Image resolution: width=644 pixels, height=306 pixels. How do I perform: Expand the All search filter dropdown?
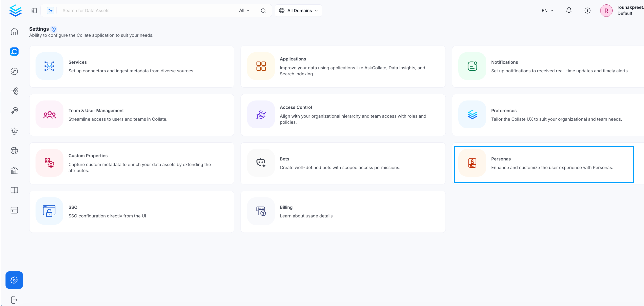click(244, 11)
